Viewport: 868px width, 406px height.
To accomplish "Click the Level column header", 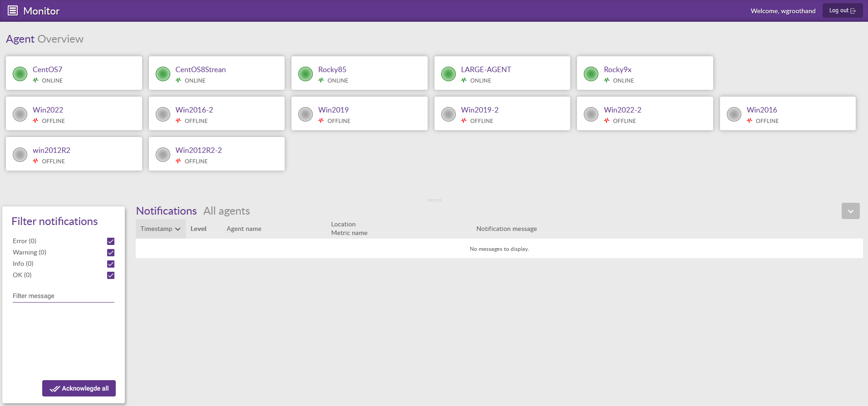I will click(x=198, y=229).
